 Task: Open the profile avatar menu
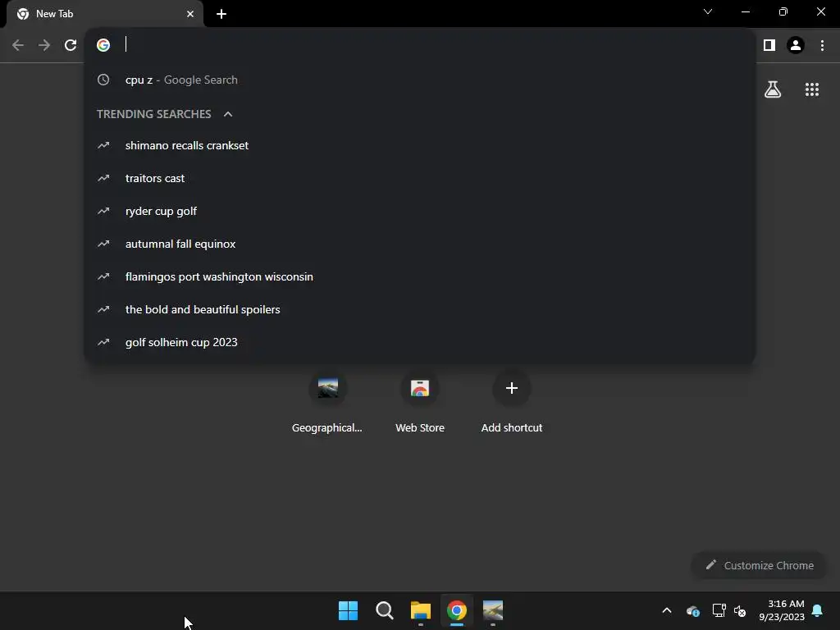[796, 45]
